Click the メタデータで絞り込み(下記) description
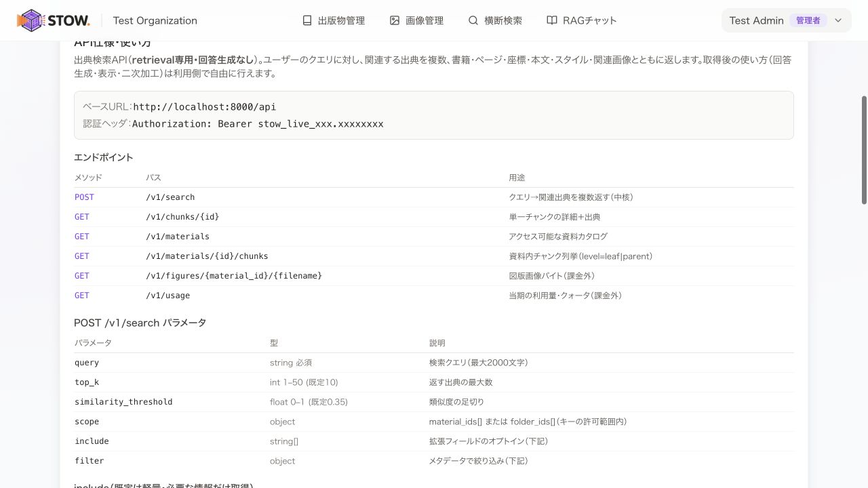 point(479,461)
